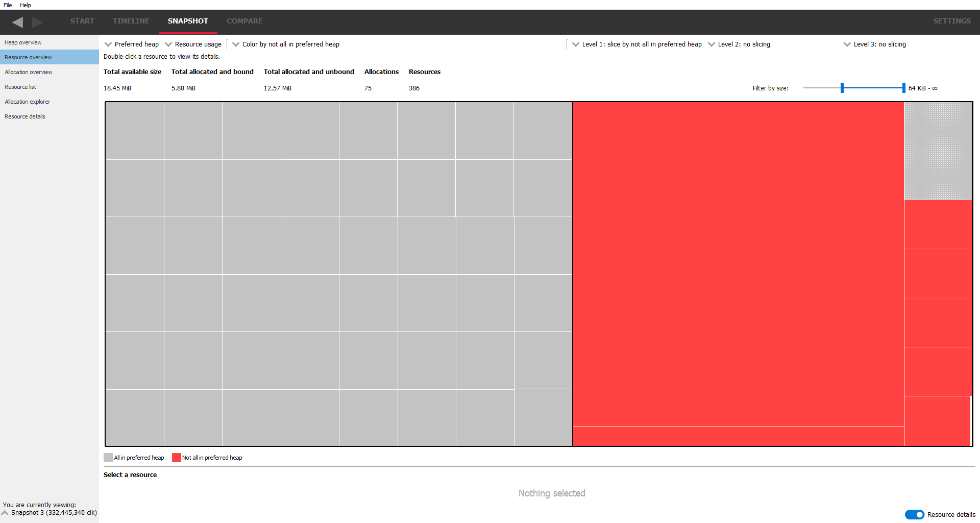The width and height of the screenshot is (980, 523).
Task: Select the dotted gray resource block
Action: click(x=938, y=151)
